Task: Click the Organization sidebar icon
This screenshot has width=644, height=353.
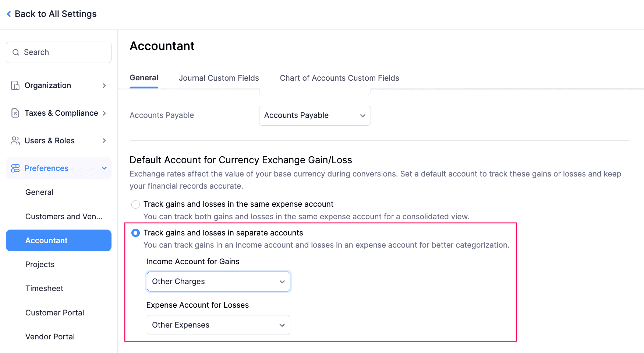Action: pyautogui.click(x=15, y=85)
